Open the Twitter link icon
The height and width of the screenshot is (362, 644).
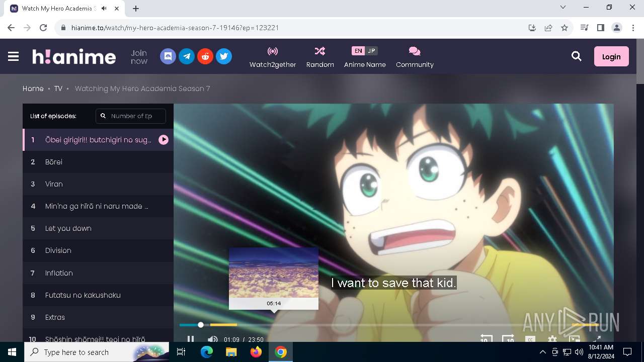pos(224,56)
